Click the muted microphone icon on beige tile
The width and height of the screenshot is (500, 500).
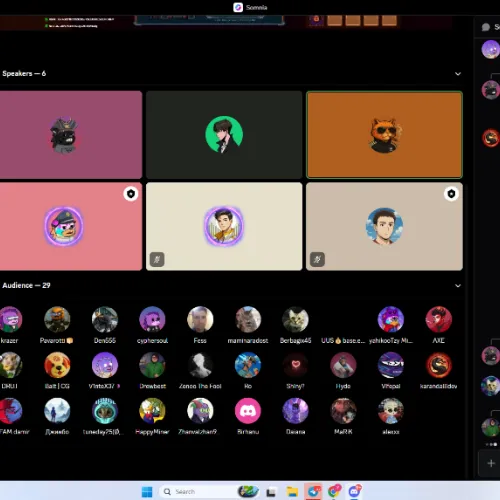(x=157, y=259)
